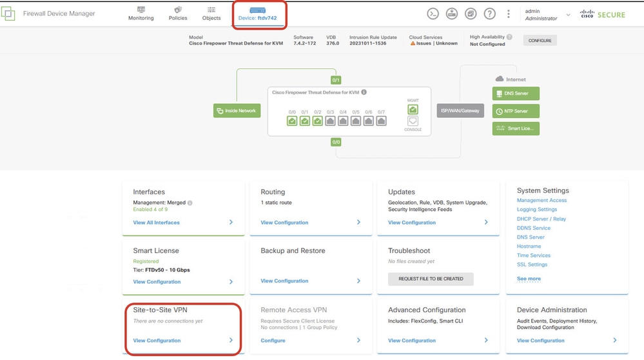Open Site-to-Site VPN View Configuration
The height and width of the screenshot is (360, 644).
pos(157,340)
